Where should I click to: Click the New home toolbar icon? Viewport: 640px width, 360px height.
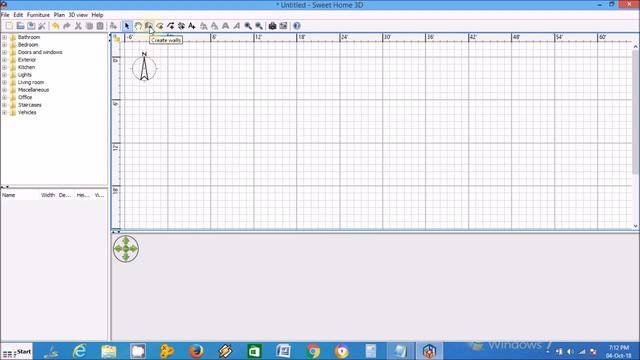[9, 26]
